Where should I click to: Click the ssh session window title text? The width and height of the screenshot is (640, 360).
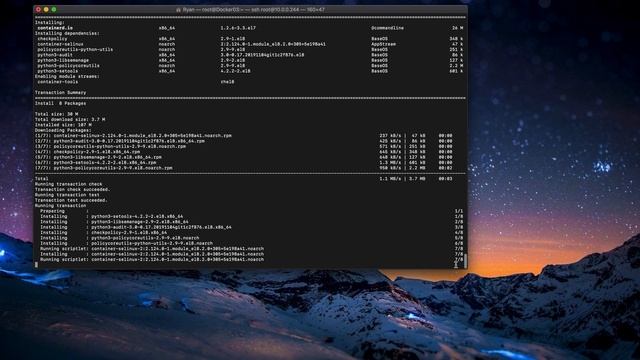pos(253,9)
